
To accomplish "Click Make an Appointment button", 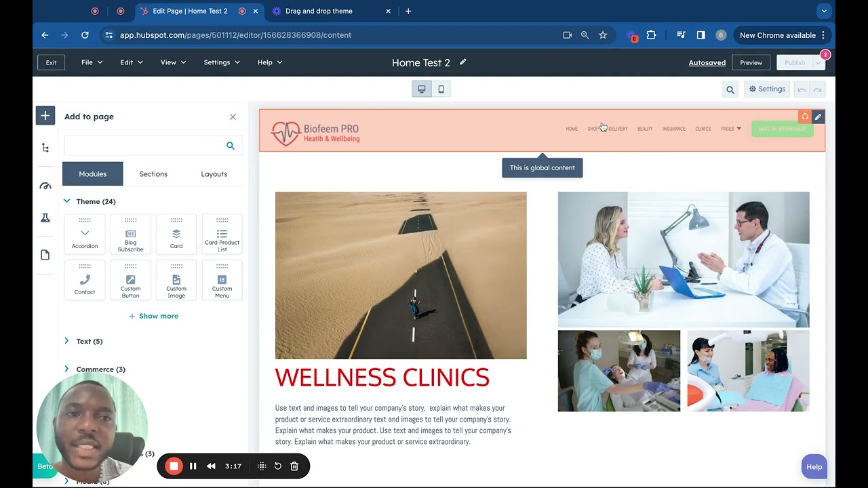I will [x=782, y=129].
